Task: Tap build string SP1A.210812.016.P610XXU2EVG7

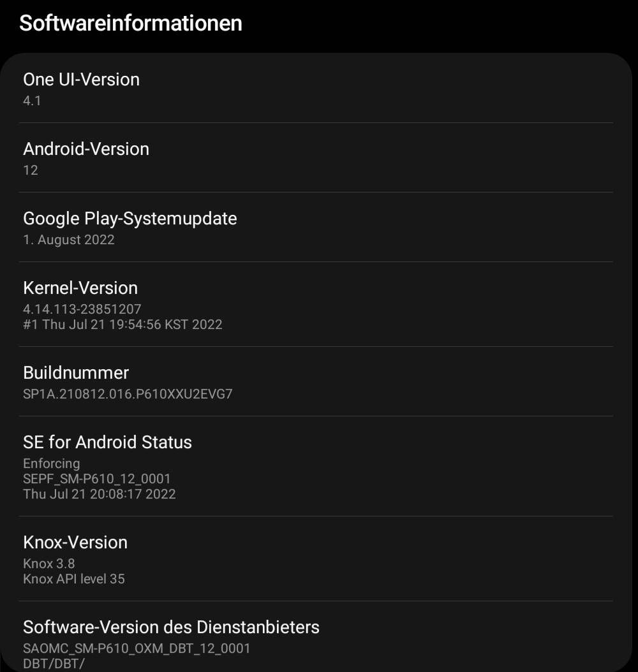Action: pos(128,393)
